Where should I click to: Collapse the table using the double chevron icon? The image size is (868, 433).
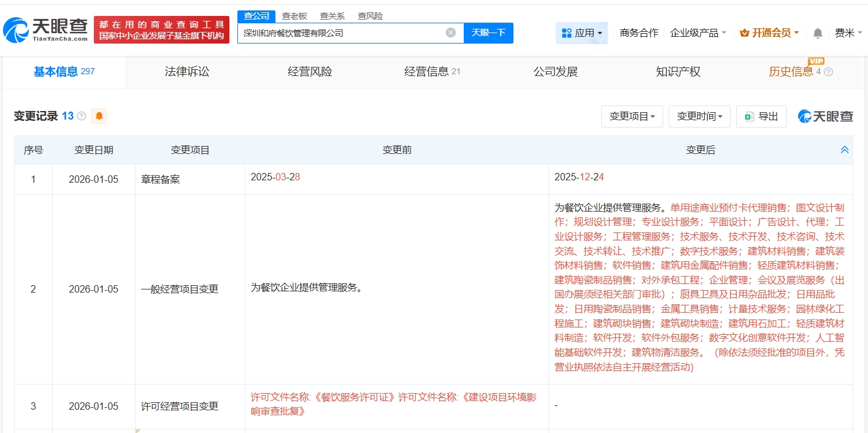(844, 150)
